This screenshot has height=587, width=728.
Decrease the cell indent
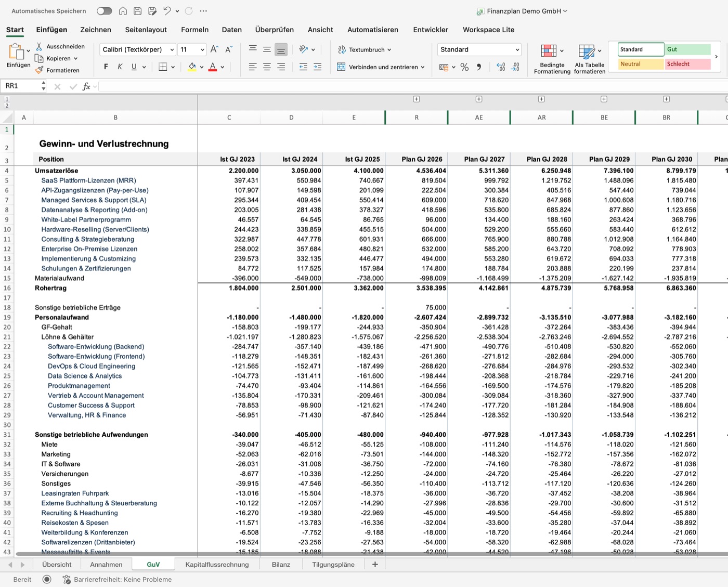click(x=304, y=67)
